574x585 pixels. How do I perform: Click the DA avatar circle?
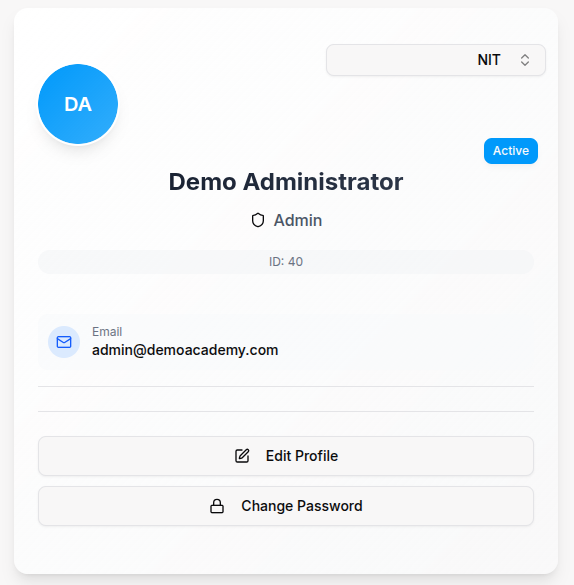78,104
